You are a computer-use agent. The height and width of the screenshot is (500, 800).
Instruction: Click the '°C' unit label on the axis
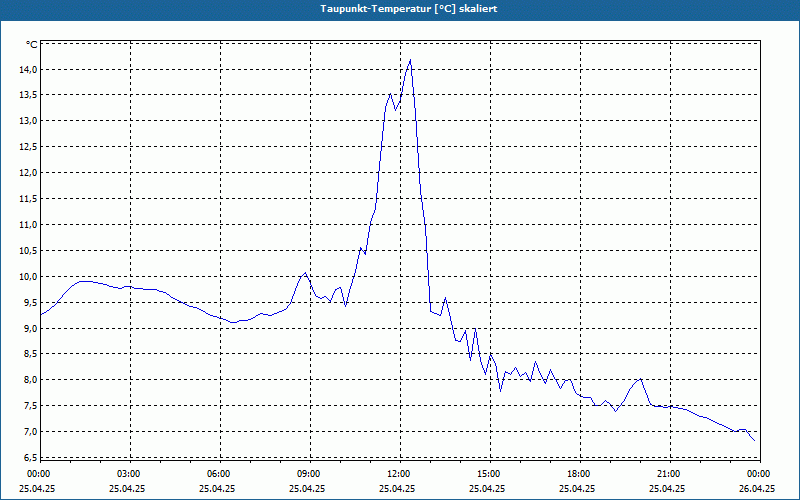tap(32, 45)
